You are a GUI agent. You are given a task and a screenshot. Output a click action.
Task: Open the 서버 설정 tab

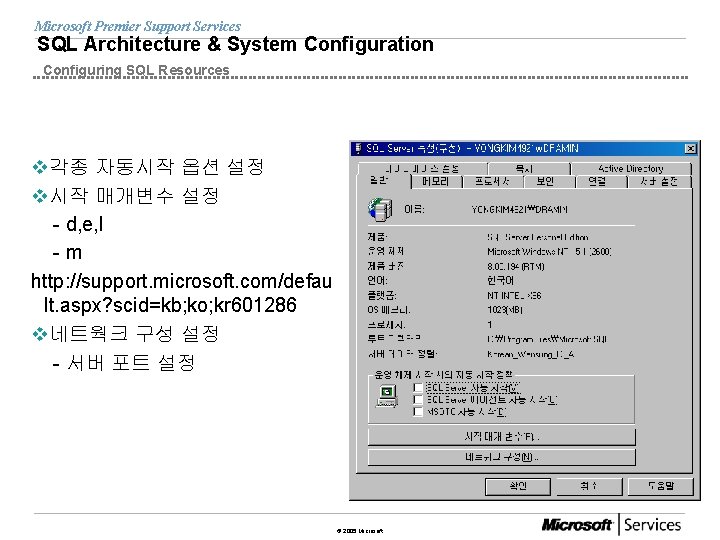pyautogui.click(x=658, y=182)
